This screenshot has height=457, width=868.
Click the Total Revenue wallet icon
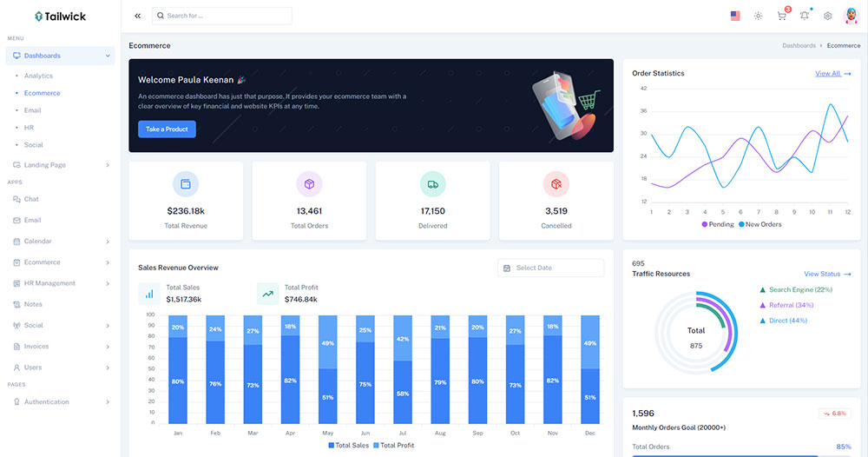point(185,184)
